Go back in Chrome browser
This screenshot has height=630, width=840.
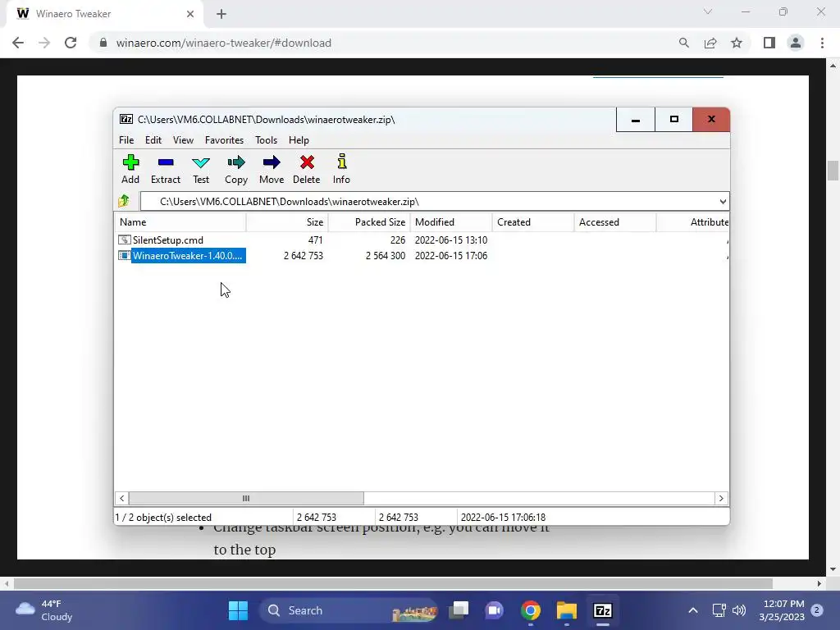[x=18, y=43]
